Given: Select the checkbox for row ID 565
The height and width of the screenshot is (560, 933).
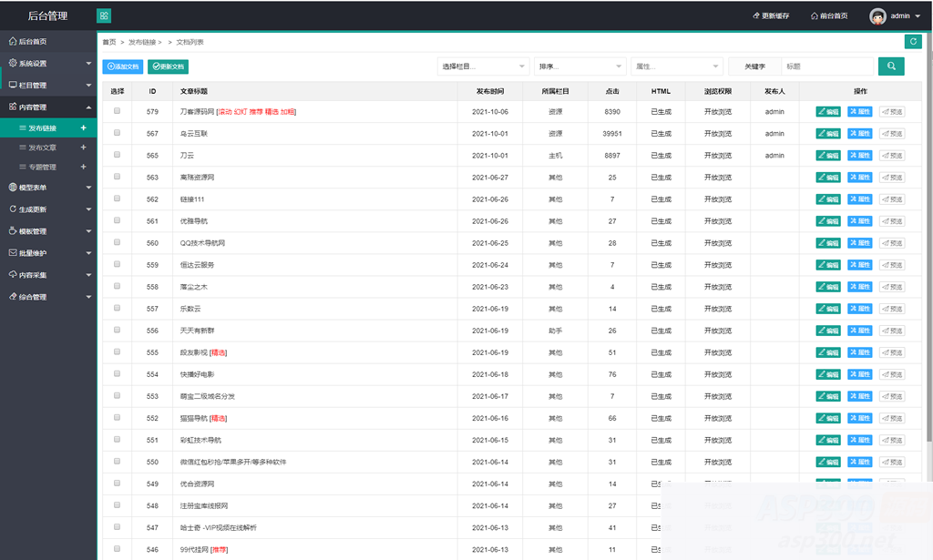Looking at the screenshot, I should pos(117,155).
